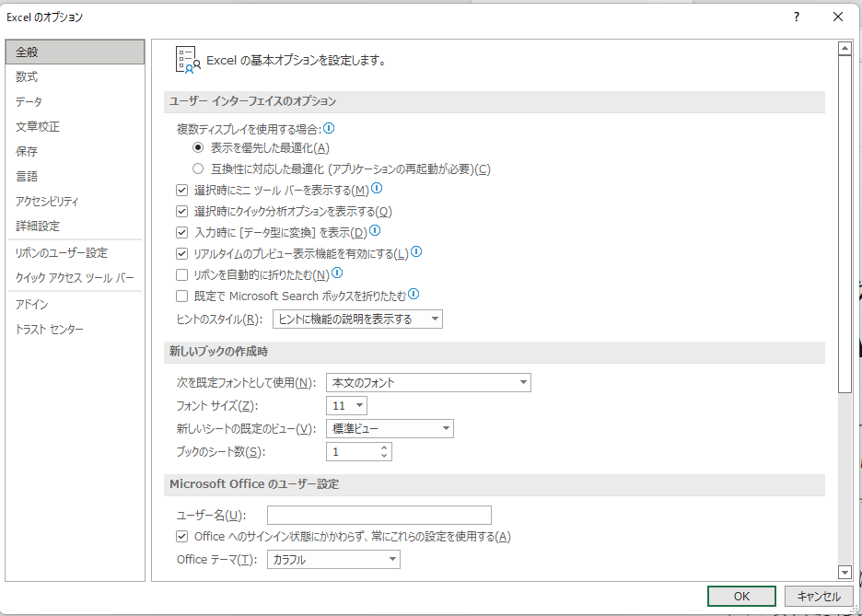Click the Excel basic options header icon
Image resolution: width=862 pixels, height=616 pixels.
click(x=187, y=61)
